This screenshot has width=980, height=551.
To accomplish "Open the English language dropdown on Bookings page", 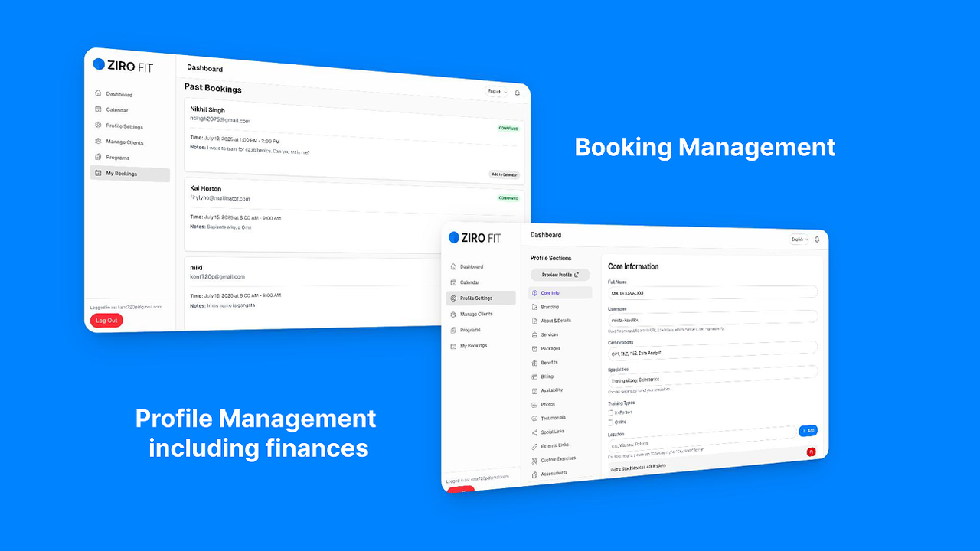I will click(x=495, y=91).
